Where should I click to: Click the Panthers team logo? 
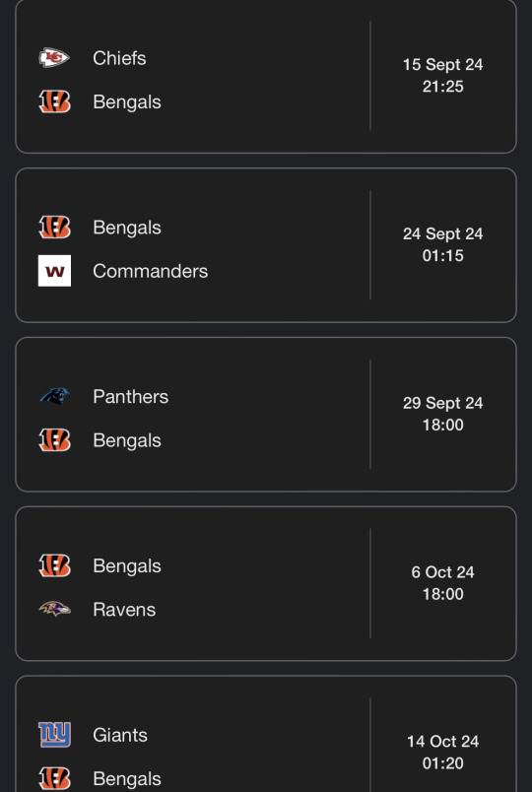click(54, 397)
